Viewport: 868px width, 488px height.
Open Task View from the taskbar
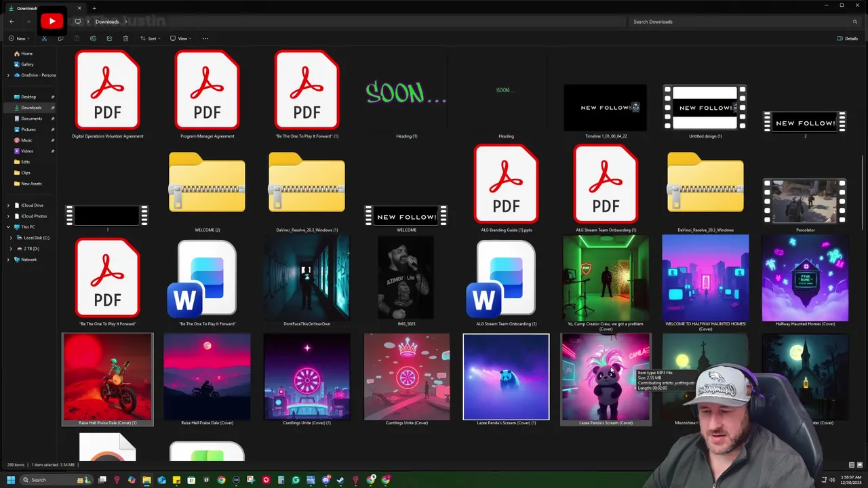pos(102,480)
